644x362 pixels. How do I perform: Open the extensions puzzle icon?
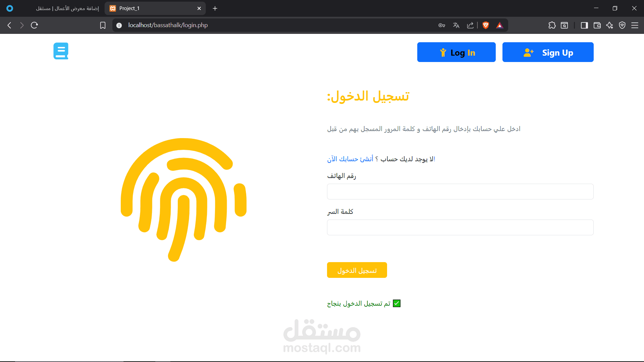(552, 25)
